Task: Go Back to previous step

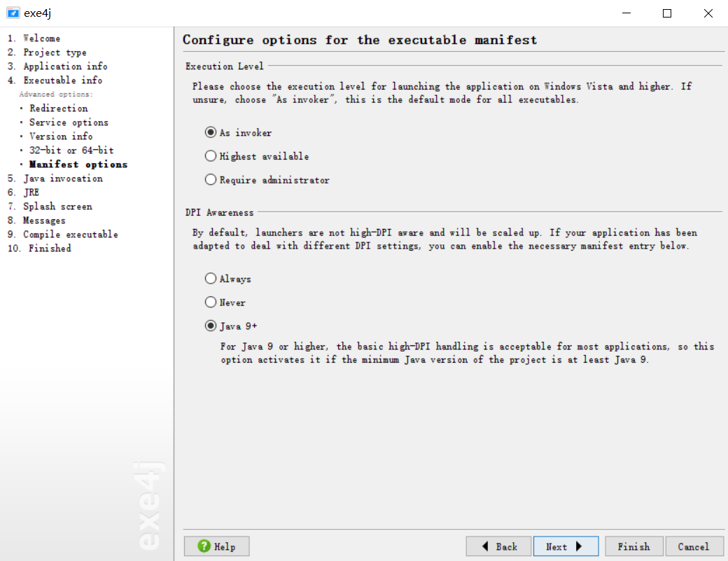Action: point(498,546)
